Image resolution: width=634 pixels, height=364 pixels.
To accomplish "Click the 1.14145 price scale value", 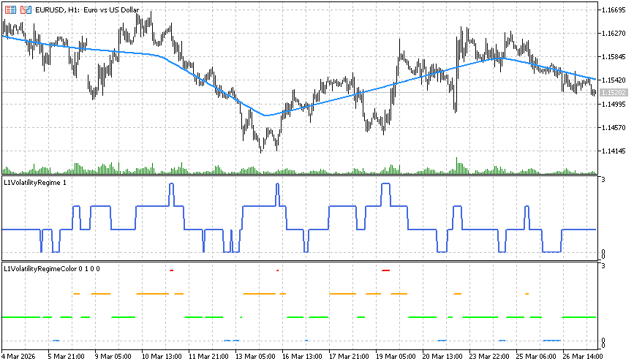I will 614,151.
